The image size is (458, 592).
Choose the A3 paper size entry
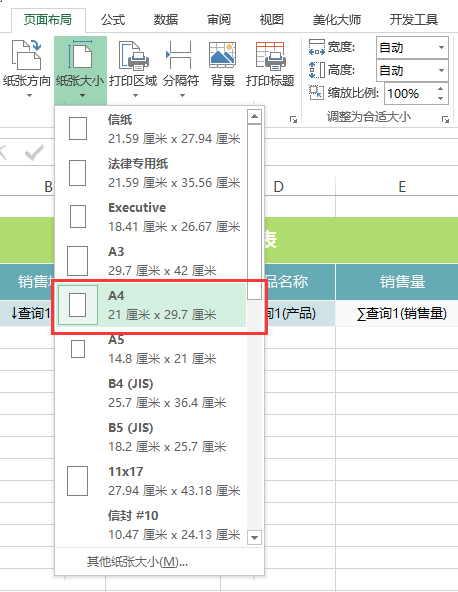click(151, 261)
